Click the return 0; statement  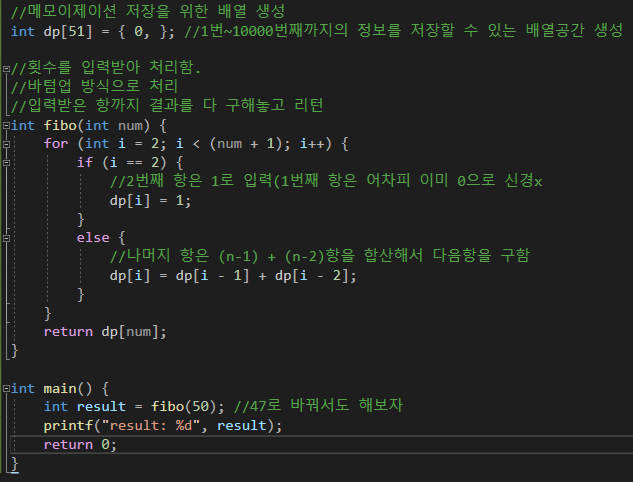80,444
